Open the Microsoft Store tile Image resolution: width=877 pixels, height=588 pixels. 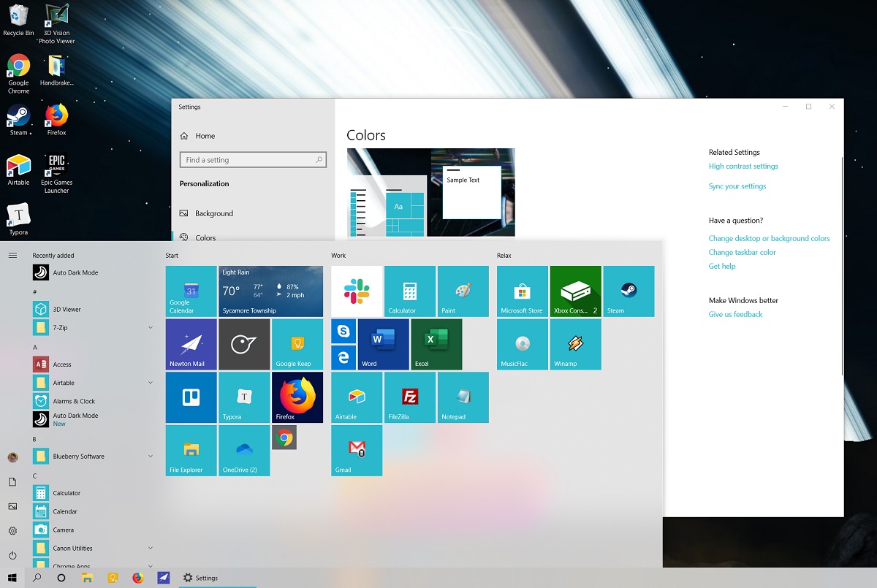tap(523, 291)
